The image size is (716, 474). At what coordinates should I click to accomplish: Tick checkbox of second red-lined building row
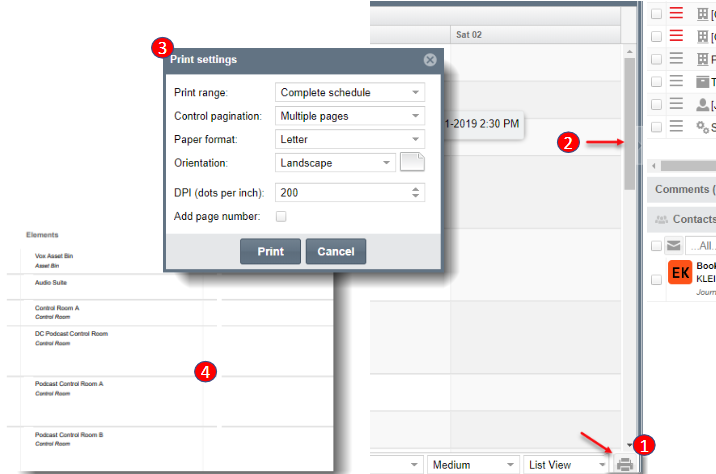tap(656, 37)
